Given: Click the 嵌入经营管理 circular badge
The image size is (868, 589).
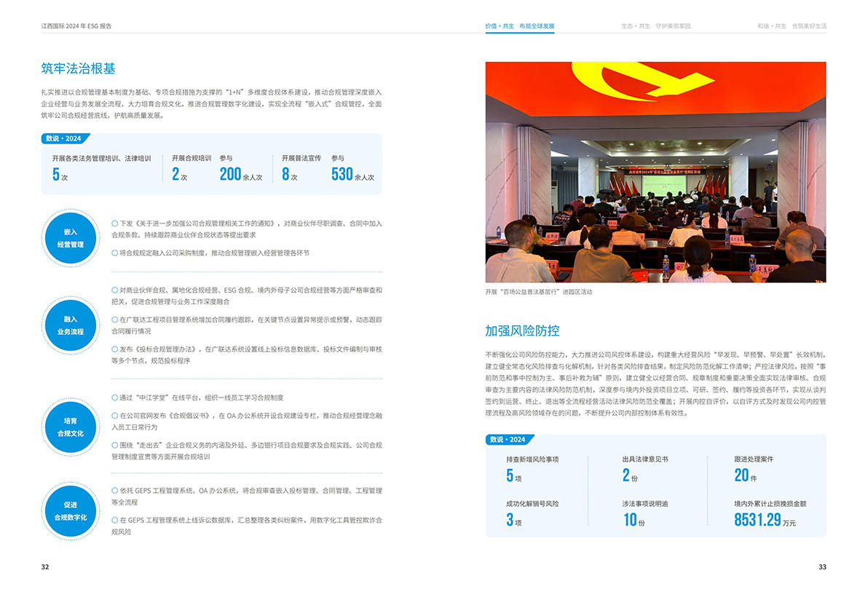Looking at the screenshot, I should coord(70,238).
